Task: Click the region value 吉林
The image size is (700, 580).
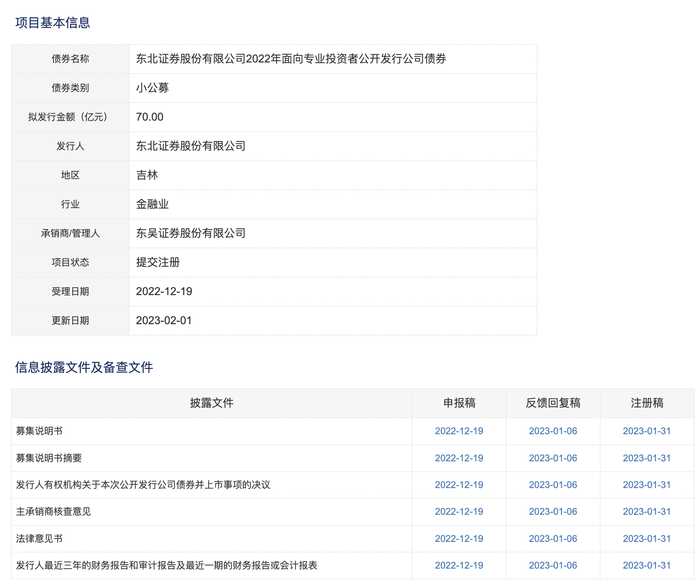Action: (147, 175)
